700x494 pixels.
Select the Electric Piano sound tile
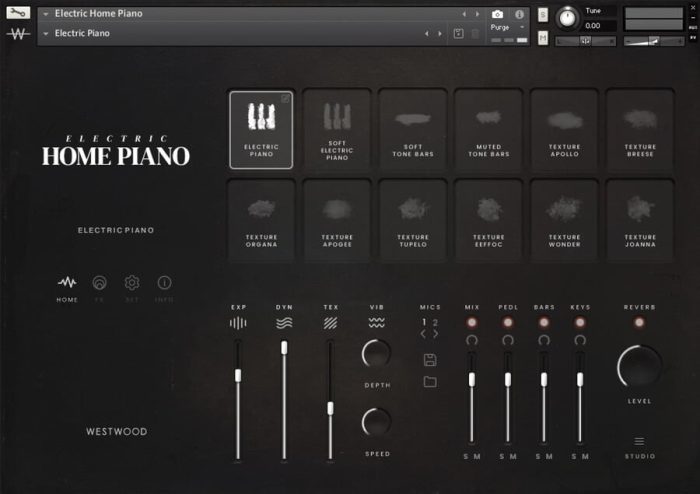pos(261,130)
